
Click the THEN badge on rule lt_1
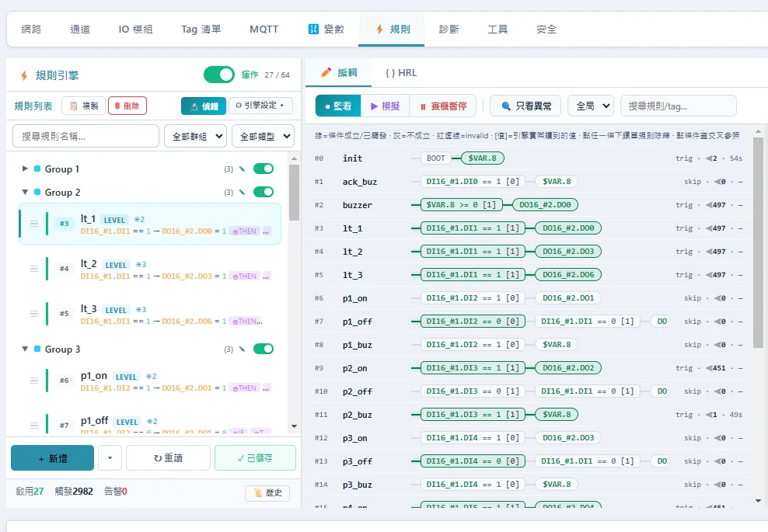pos(244,231)
